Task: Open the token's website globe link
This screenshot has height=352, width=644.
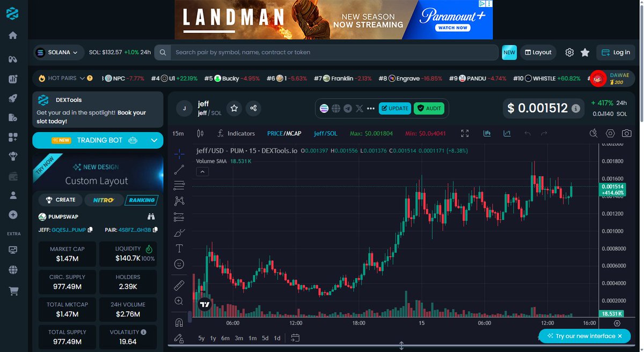Action: point(336,109)
